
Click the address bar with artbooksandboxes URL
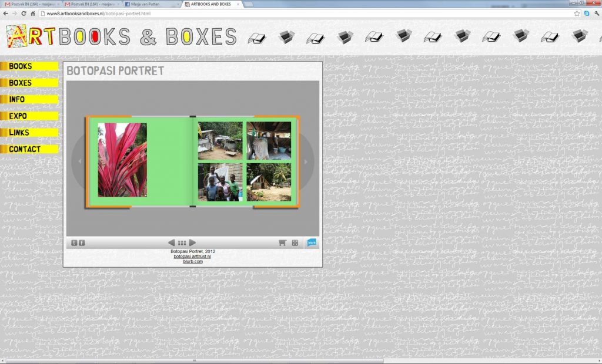click(x=306, y=14)
